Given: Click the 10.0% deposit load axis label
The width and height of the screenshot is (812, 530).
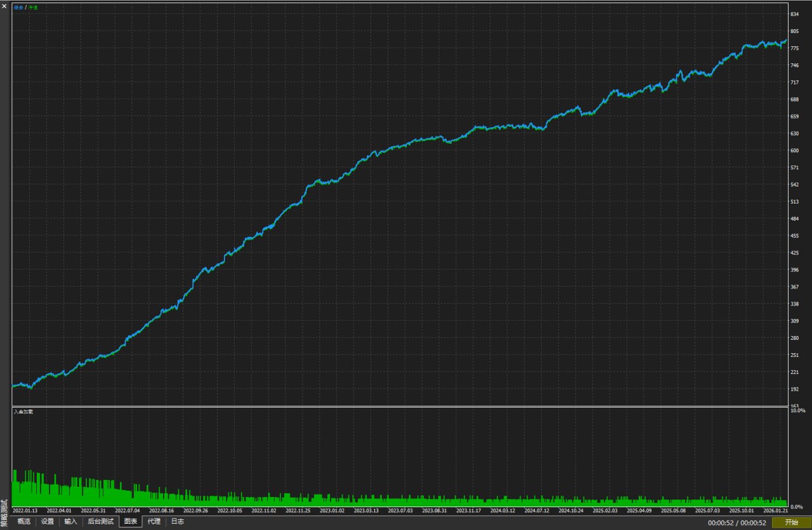Looking at the screenshot, I should (797, 411).
